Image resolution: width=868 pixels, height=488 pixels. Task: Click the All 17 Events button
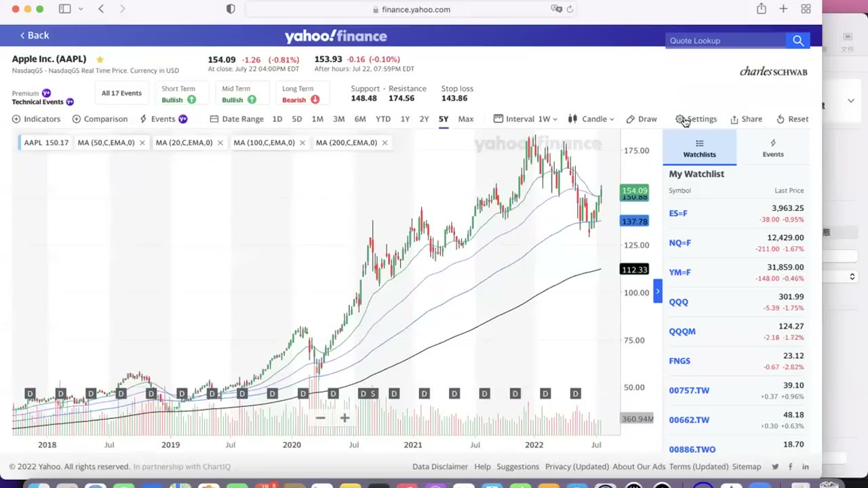coord(121,93)
